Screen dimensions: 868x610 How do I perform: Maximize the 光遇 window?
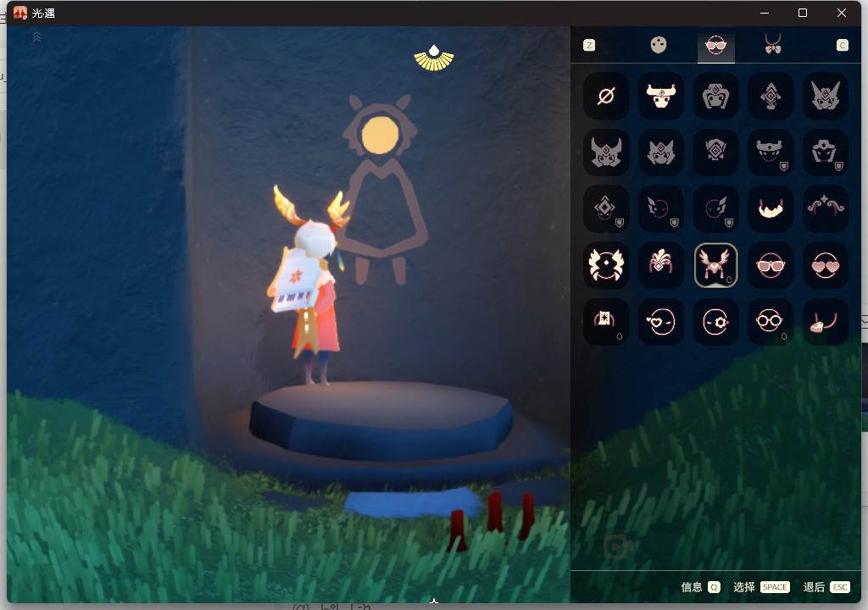[803, 13]
